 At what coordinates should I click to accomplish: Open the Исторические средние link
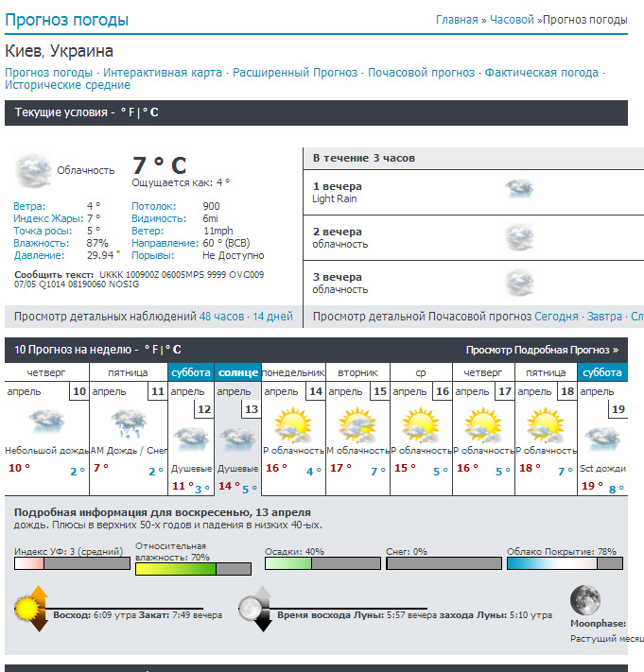pyautogui.click(x=67, y=85)
